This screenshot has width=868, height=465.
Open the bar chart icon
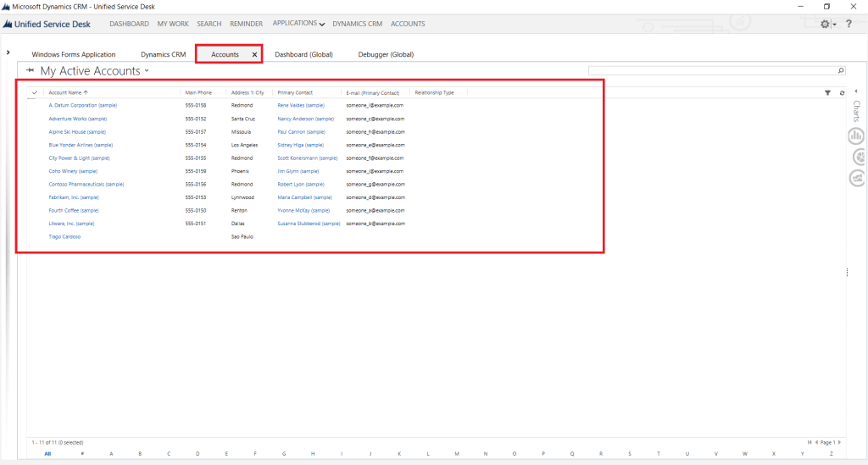(856, 136)
